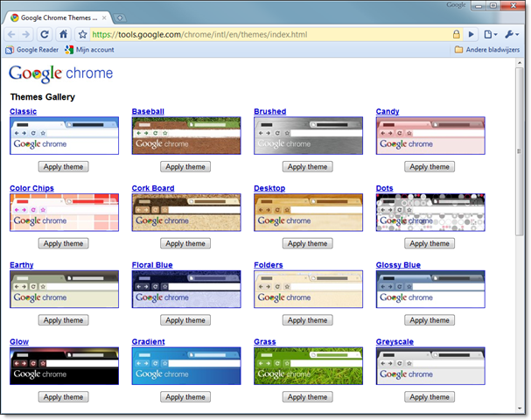This screenshot has width=531, height=420.
Task: Click the Classic theme preview thumbnail
Action: coord(65,136)
